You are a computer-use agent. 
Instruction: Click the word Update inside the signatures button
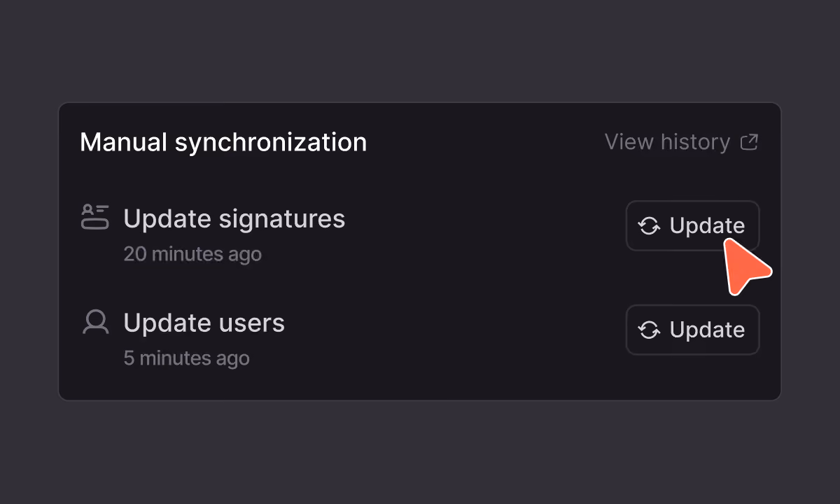tap(707, 226)
